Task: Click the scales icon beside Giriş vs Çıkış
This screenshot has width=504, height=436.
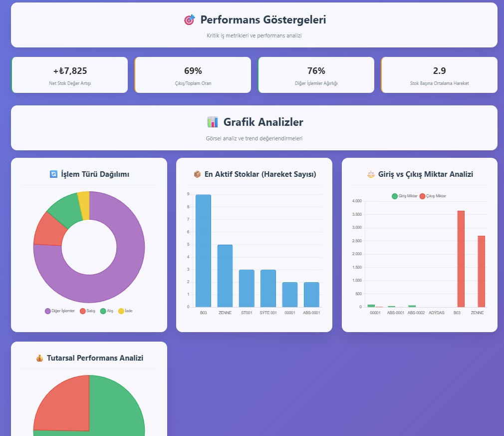Action: [371, 174]
